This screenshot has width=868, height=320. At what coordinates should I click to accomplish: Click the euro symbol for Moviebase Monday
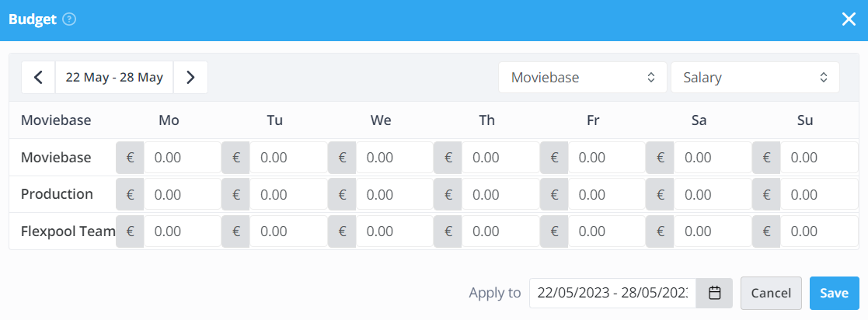130,158
